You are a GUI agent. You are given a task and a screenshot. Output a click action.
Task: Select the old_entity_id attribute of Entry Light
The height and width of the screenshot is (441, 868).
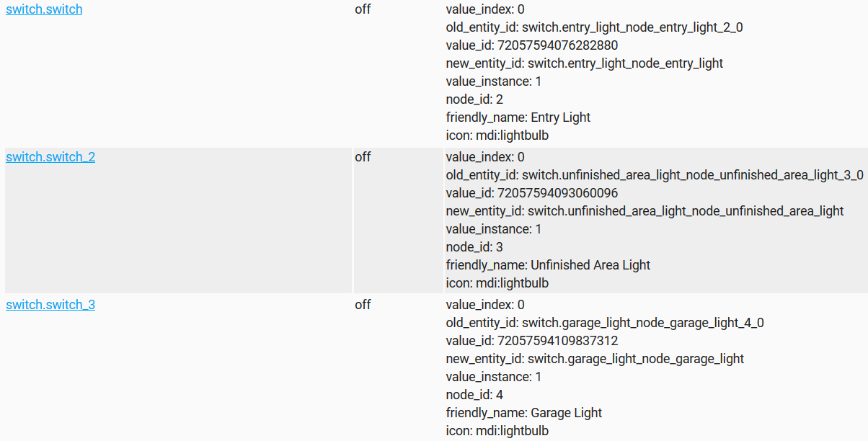click(x=604, y=27)
